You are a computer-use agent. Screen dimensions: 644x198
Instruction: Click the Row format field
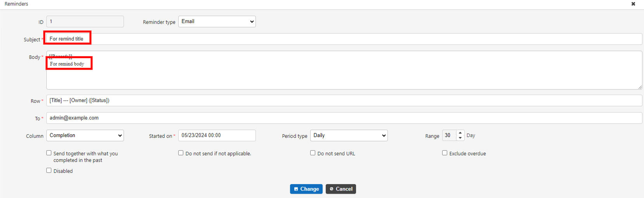tap(344, 100)
